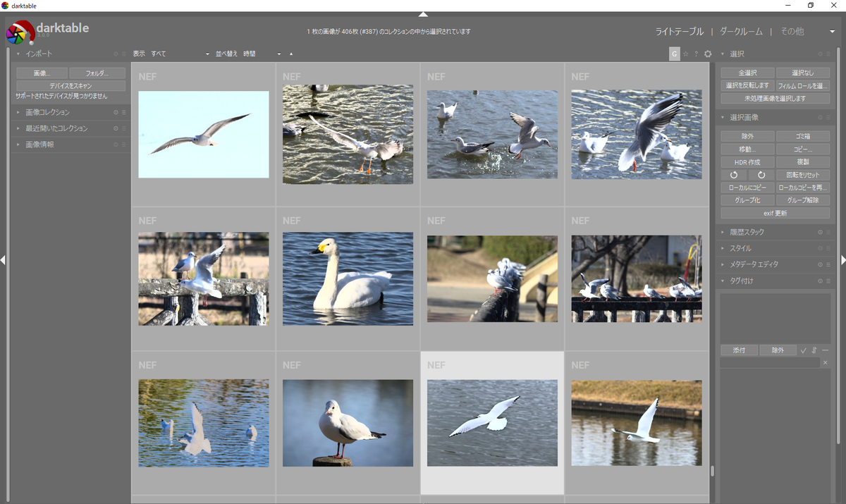Switch to ライトテーブル view
This screenshot has width=846, height=504.
[x=679, y=32]
